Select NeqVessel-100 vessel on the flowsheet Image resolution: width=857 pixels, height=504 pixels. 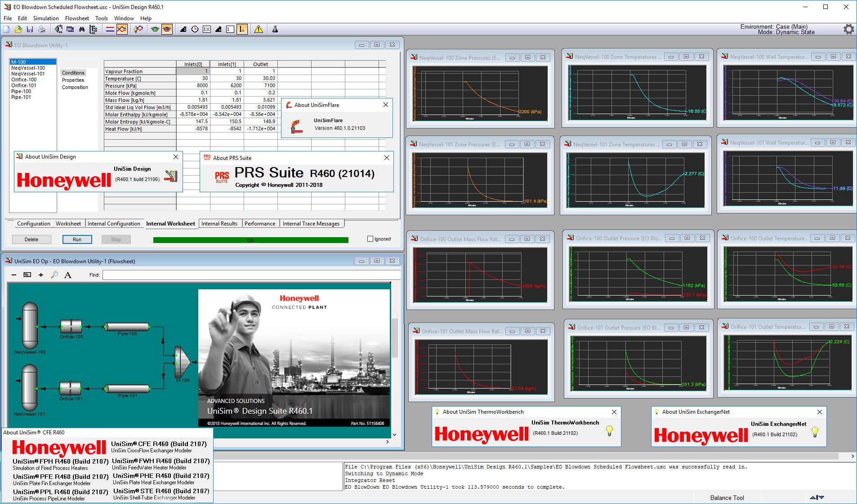tap(30, 326)
